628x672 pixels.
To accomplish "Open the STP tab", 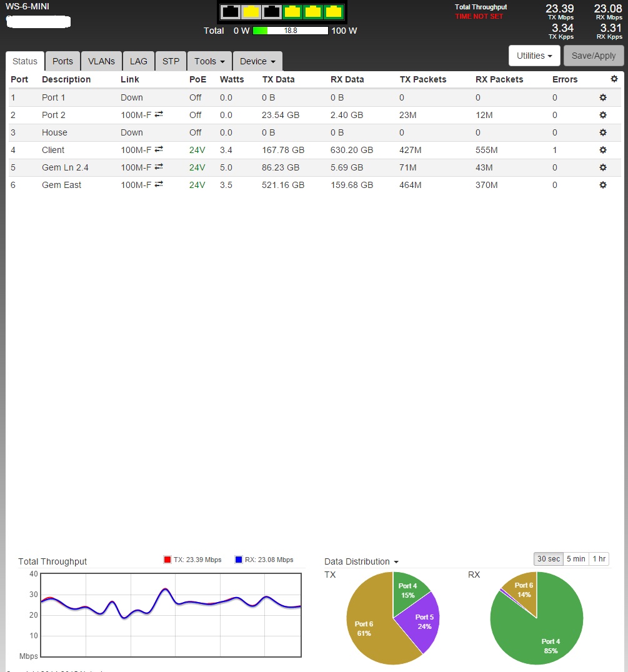I will pos(171,61).
